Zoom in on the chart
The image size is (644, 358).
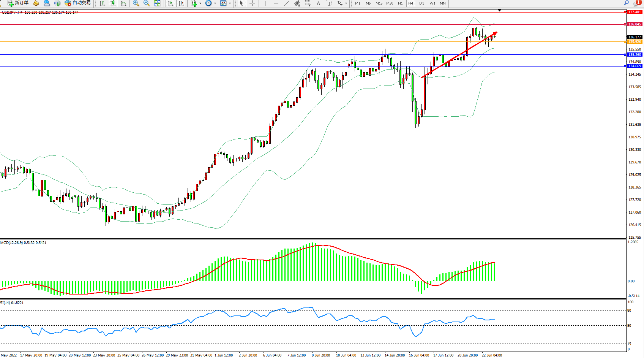[x=136, y=3]
